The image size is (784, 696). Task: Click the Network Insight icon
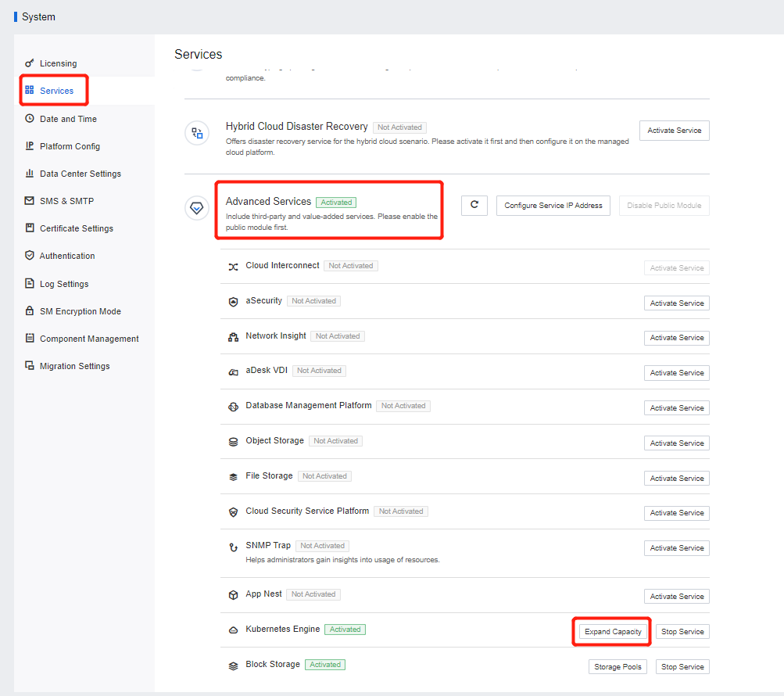click(233, 337)
